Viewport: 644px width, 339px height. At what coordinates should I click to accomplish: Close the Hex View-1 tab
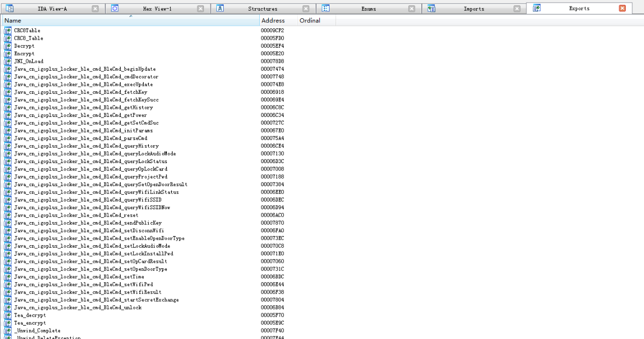pos(200,9)
